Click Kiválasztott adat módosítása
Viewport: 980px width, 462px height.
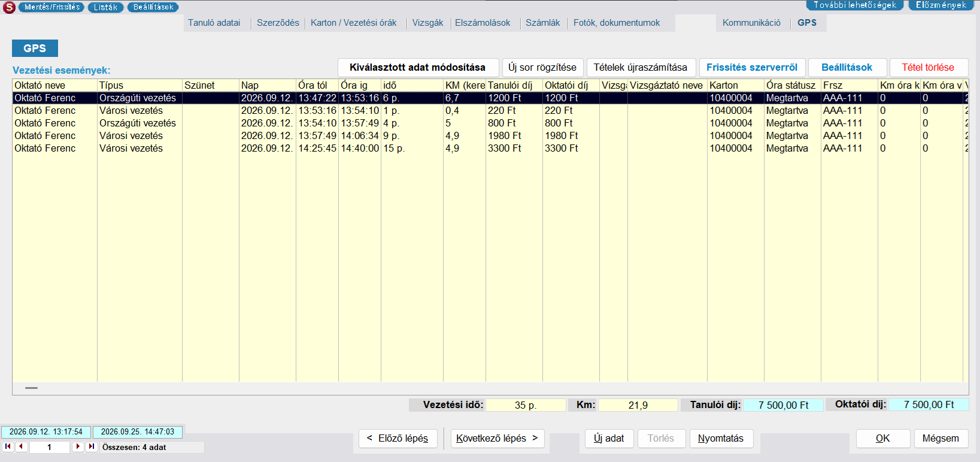(418, 67)
